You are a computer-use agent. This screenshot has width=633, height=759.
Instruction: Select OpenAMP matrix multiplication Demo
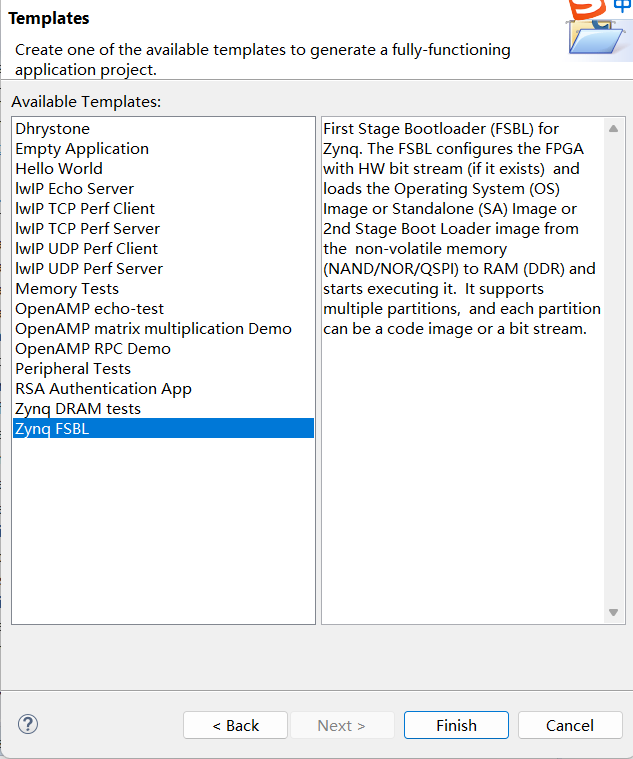pos(153,328)
